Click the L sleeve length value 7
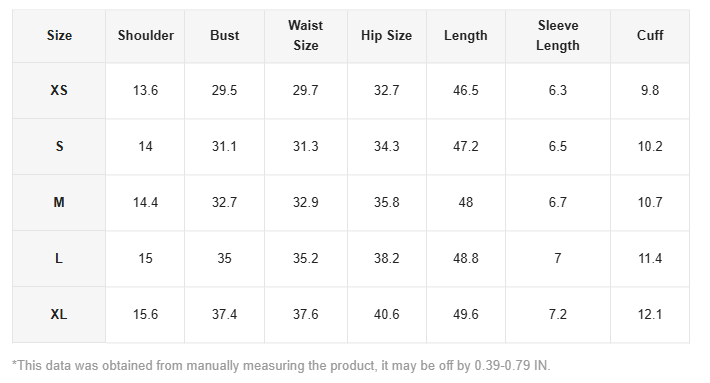Image resolution: width=710 pixels, height=383 pixels. 557,259
